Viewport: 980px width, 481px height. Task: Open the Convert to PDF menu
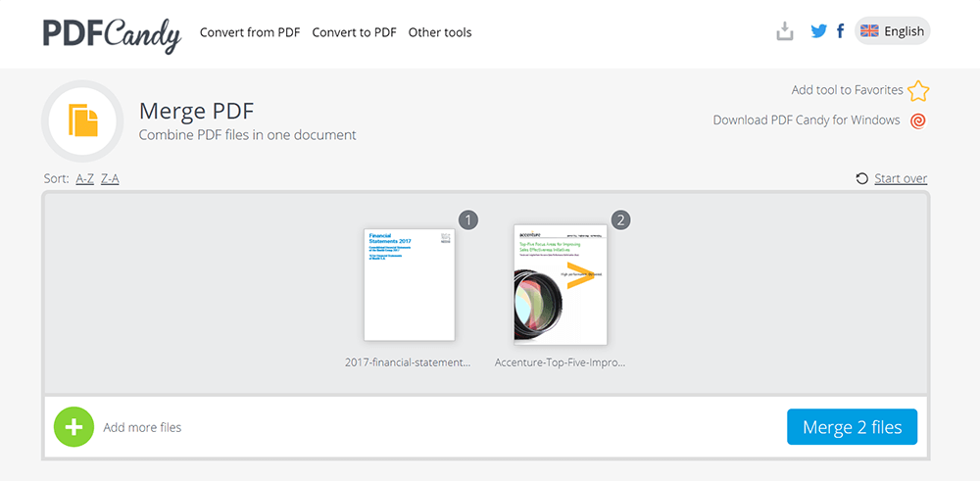[x=354, y=32]
